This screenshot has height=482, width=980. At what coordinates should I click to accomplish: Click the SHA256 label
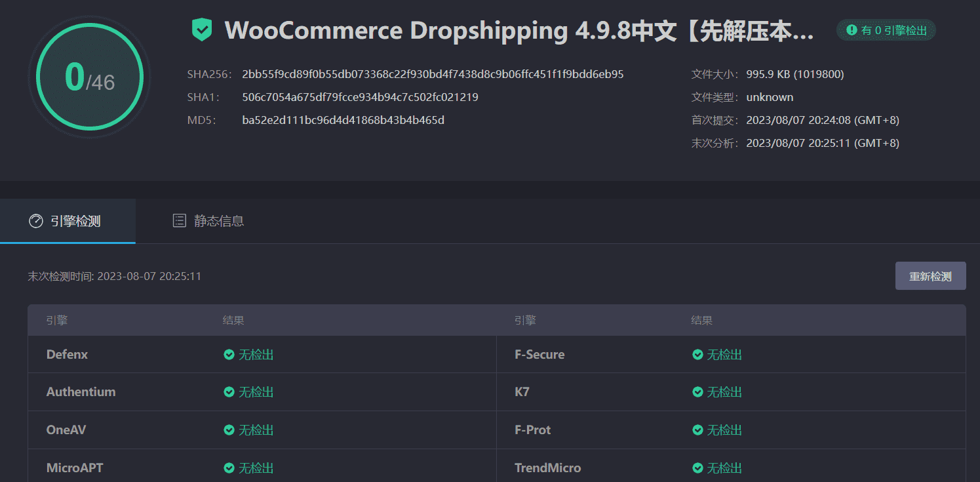click(x=210, y=74)
